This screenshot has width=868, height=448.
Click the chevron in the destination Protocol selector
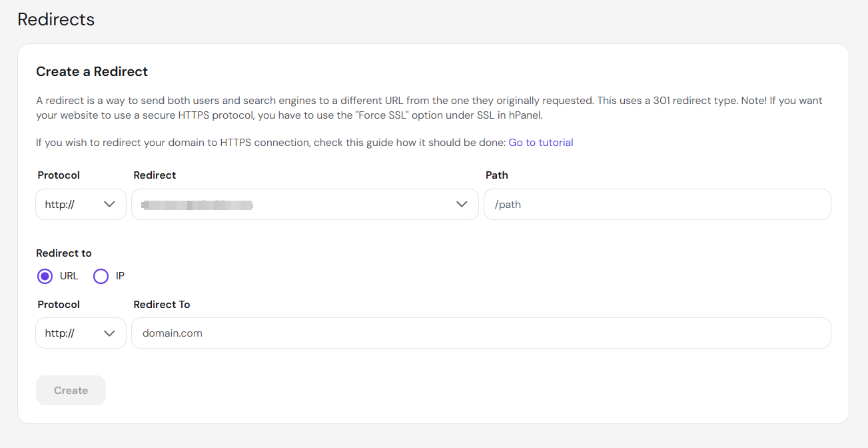point(110,333)
